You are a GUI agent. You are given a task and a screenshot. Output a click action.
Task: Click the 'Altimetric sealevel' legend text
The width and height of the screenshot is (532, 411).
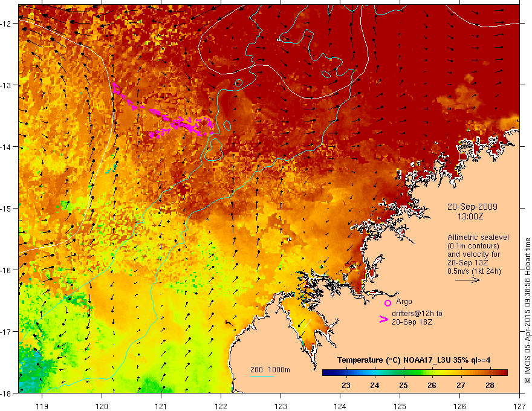pos(478,238)
